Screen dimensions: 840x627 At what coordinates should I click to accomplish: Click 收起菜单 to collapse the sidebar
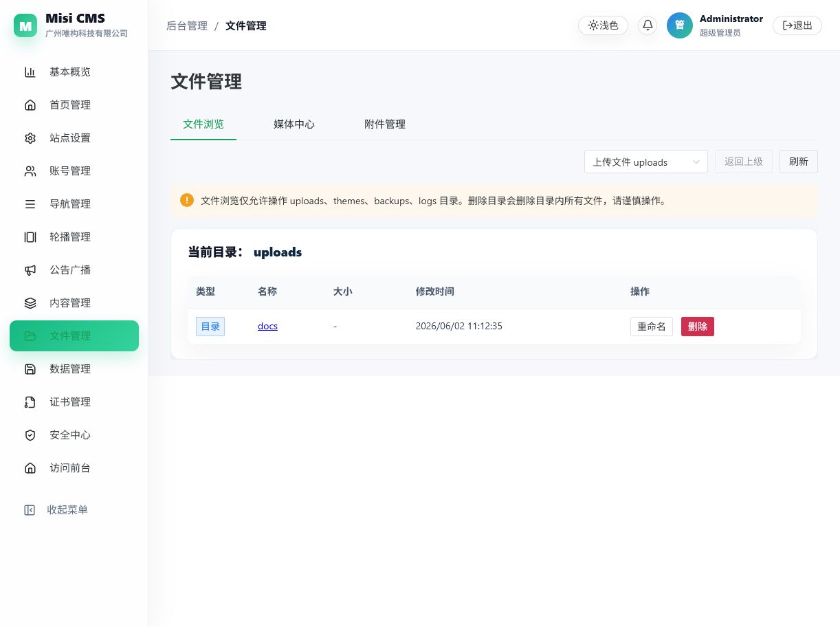(x=67, y=510)
